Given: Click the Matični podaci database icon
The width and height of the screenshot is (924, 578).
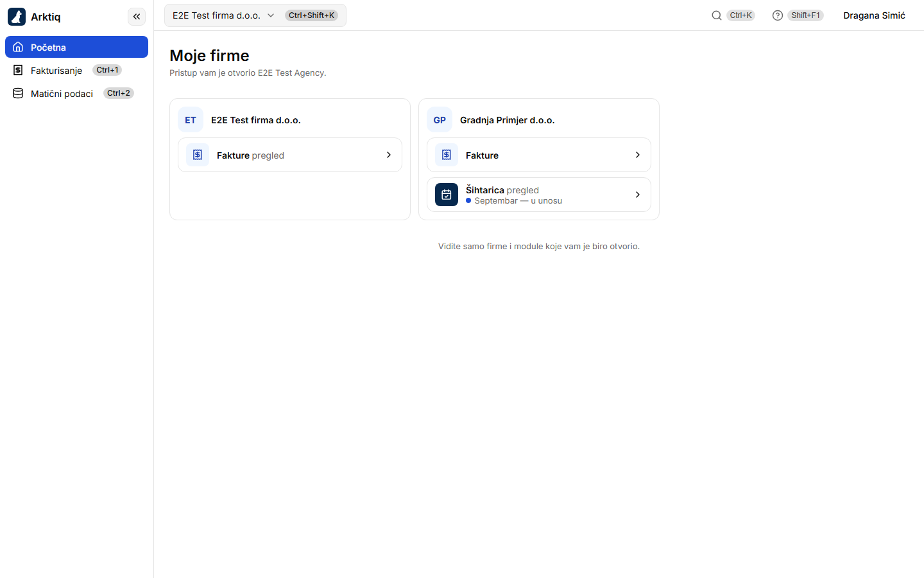Looking at the screenshot, I should coord(18,93).
